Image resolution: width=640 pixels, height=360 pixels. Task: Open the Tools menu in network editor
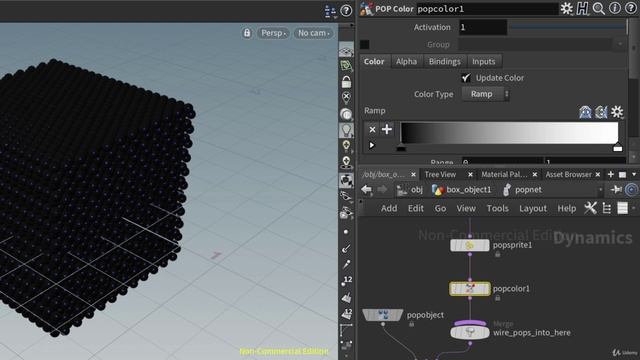coord(498,208)
